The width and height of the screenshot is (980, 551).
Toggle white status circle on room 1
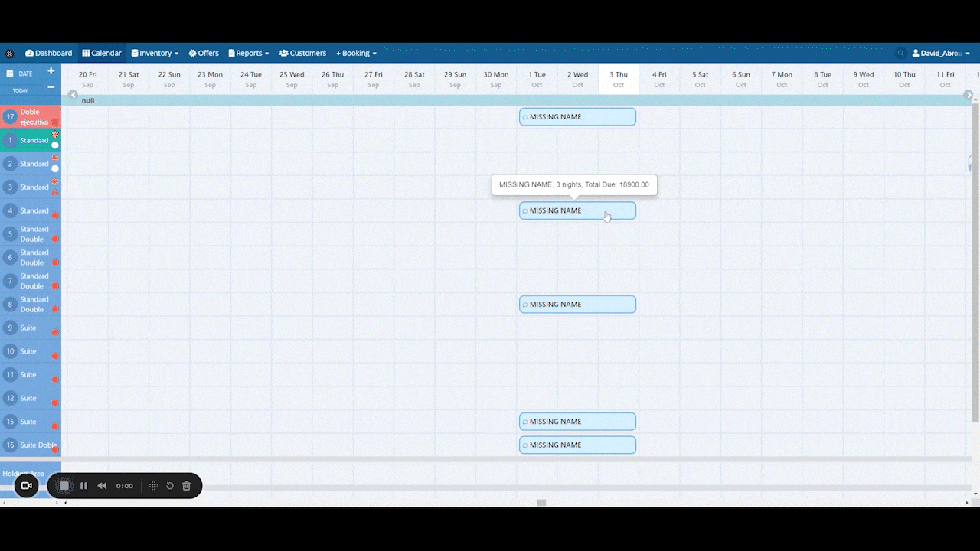coord(55,145)
